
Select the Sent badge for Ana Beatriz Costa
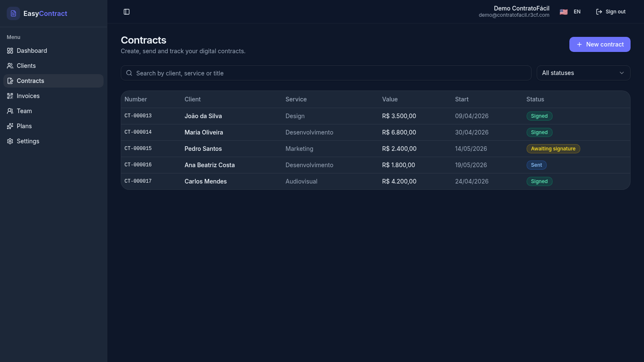[x=537, y=165]
